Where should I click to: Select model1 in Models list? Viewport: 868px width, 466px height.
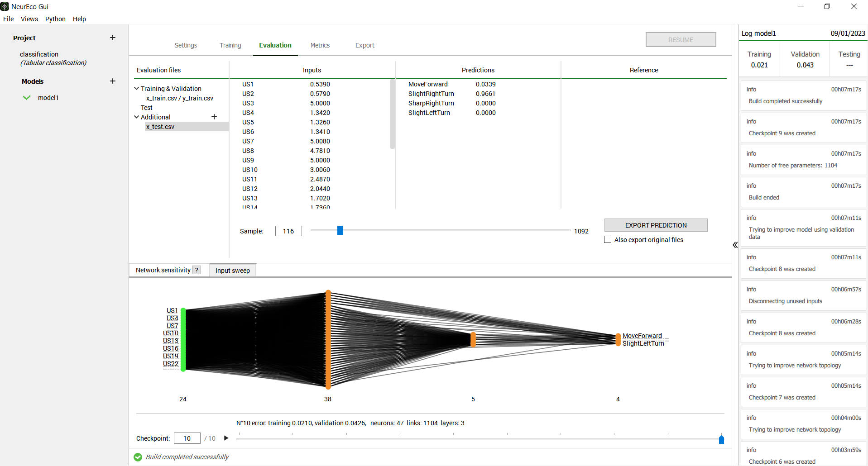pos(48,98)
